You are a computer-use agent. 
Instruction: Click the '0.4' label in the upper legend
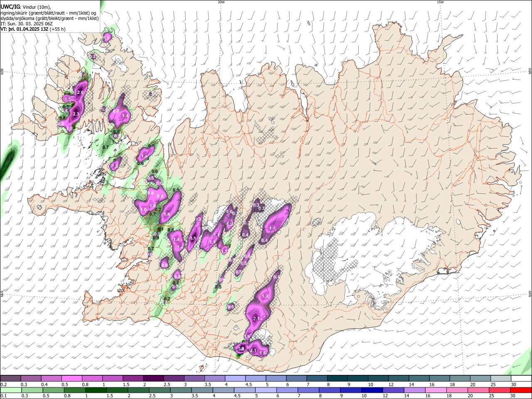[x=44, y=384]
